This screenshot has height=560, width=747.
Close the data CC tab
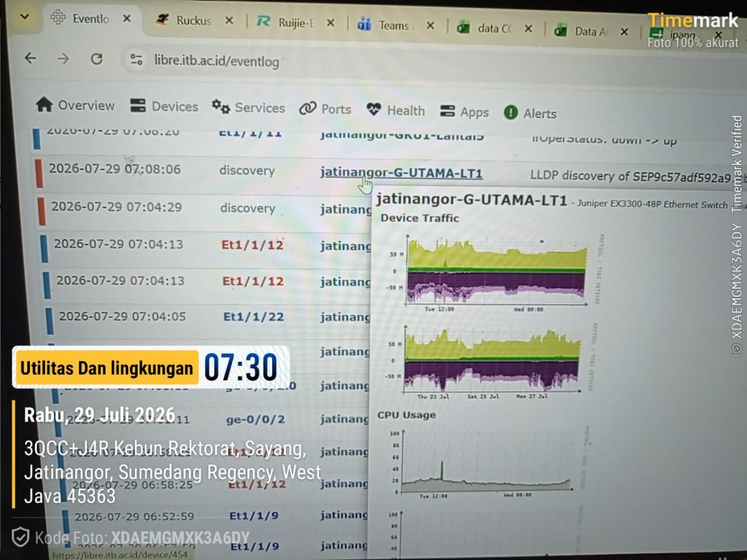pyautogui.click(x=528, y=28)
